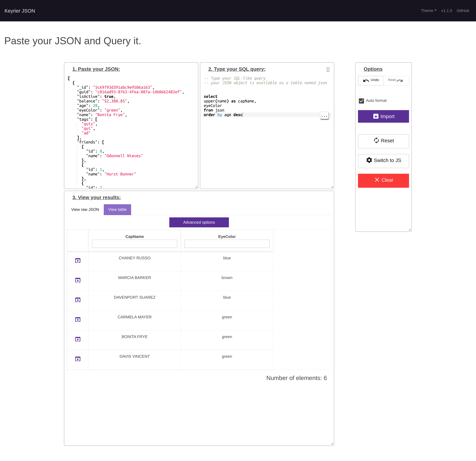Open the GitHub link in navbar

463,11
